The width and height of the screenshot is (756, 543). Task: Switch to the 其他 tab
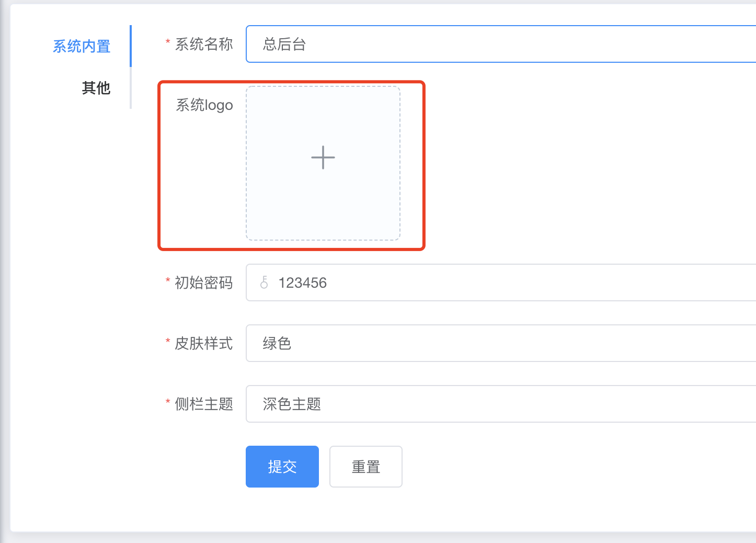click(x=96, y=88)
